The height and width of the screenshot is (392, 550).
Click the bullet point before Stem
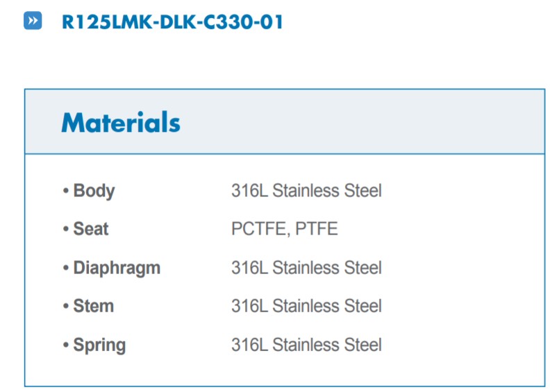click(x=65, y=307)
